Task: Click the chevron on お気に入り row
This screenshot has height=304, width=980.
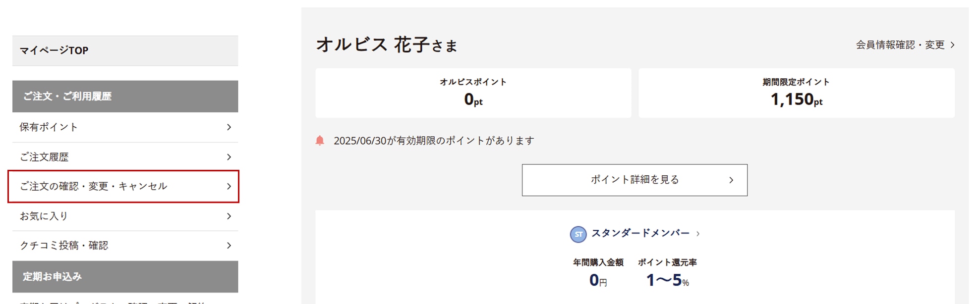Action: point(229,216)
